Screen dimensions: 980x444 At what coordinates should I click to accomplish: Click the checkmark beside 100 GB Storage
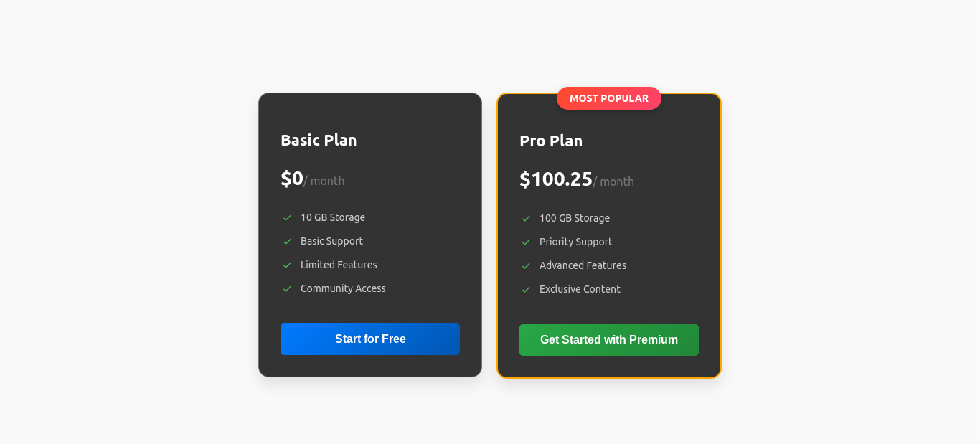[526, 218]
